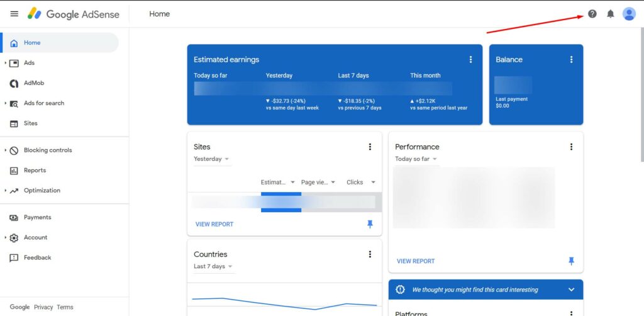This screenshot has width=644, height=316.
Task: Open the Help question mark icon
Action: pos(592,14)
